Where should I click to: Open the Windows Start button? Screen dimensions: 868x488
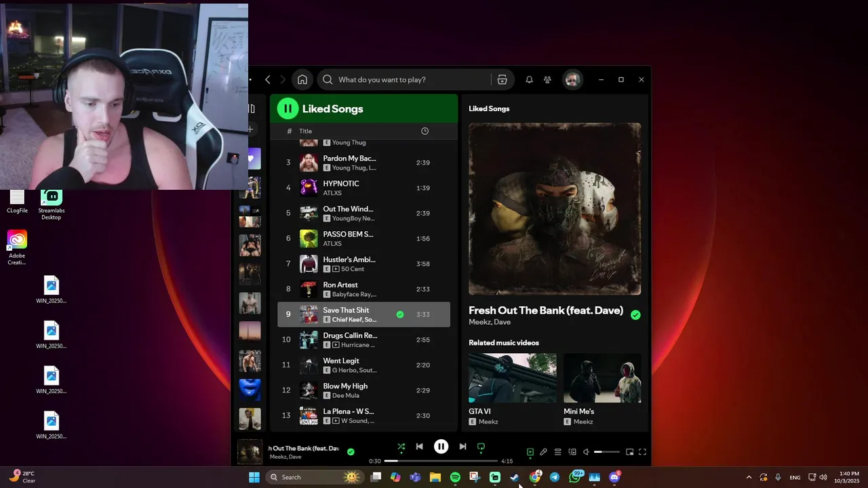click(254, 477)
